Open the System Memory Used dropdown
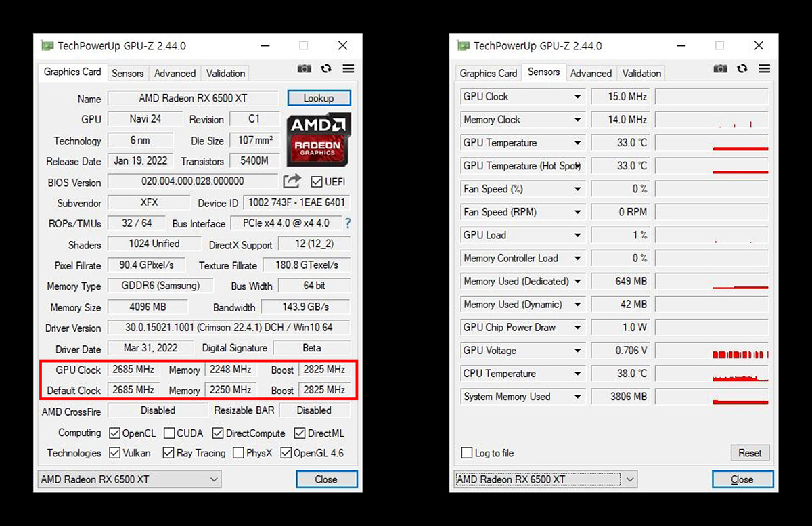 (x=577, y=397)
